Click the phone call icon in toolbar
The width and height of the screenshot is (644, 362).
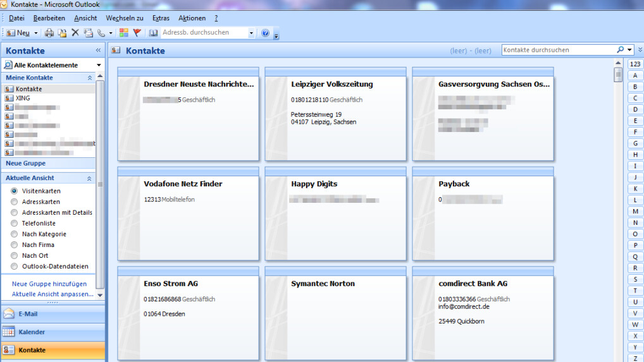(101, 33)
